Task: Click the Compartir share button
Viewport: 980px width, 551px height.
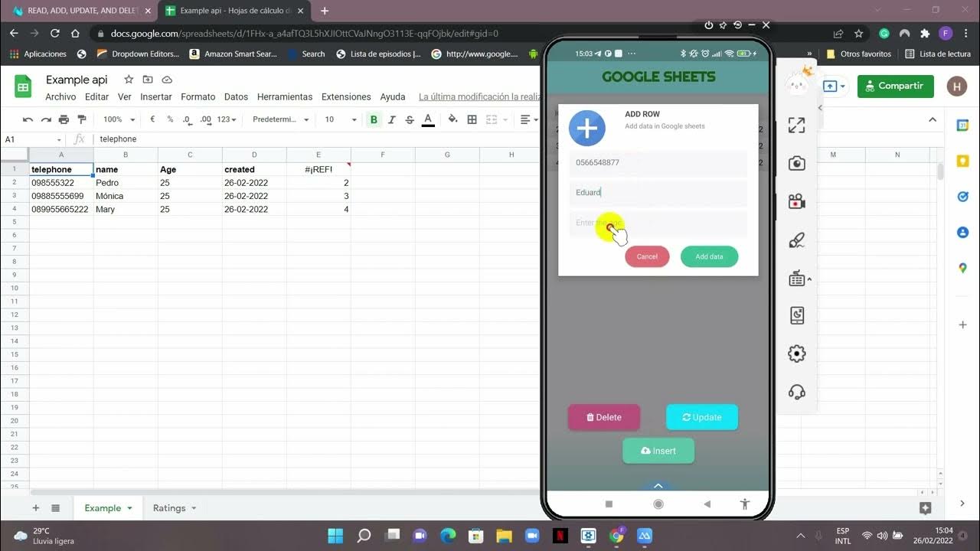Action: pos(896,86)
